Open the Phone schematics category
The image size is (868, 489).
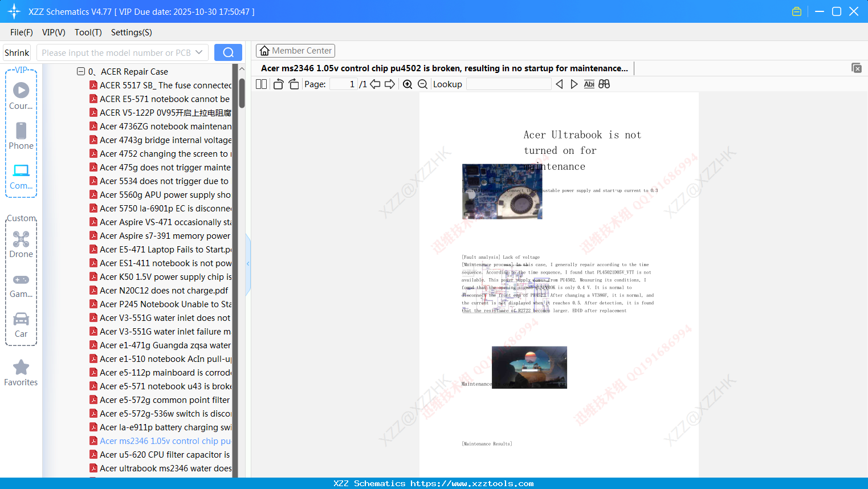[x=21, y=136]
